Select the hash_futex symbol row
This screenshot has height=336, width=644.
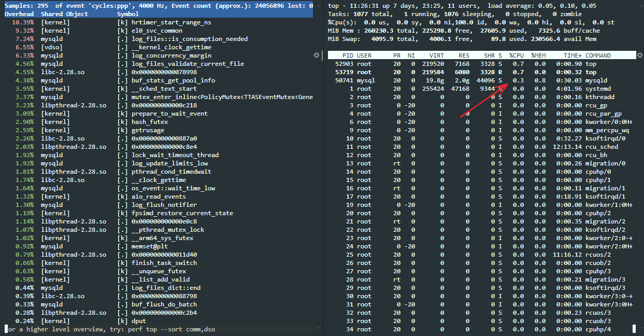pyautogui.click(x=158, y=122)
